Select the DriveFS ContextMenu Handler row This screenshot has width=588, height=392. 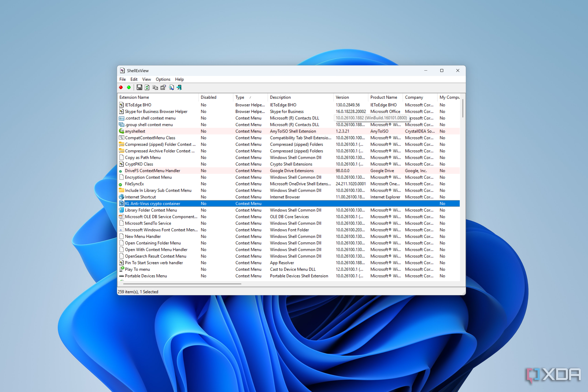click(x=152, y=171)
